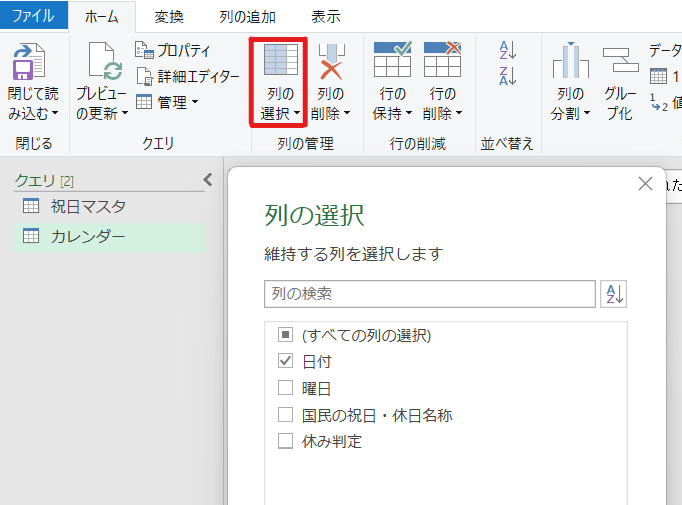Click the Keep Rows (行の保持) icon

[392, 62]
